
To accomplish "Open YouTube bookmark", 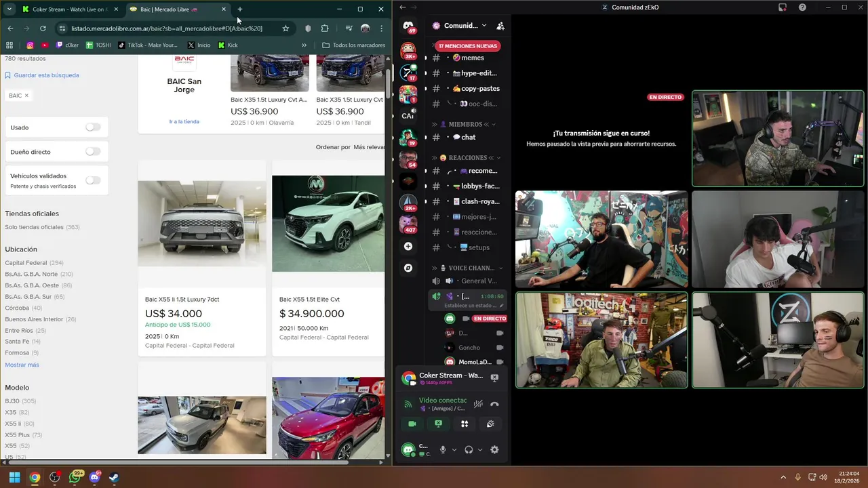I will [45, 45].
